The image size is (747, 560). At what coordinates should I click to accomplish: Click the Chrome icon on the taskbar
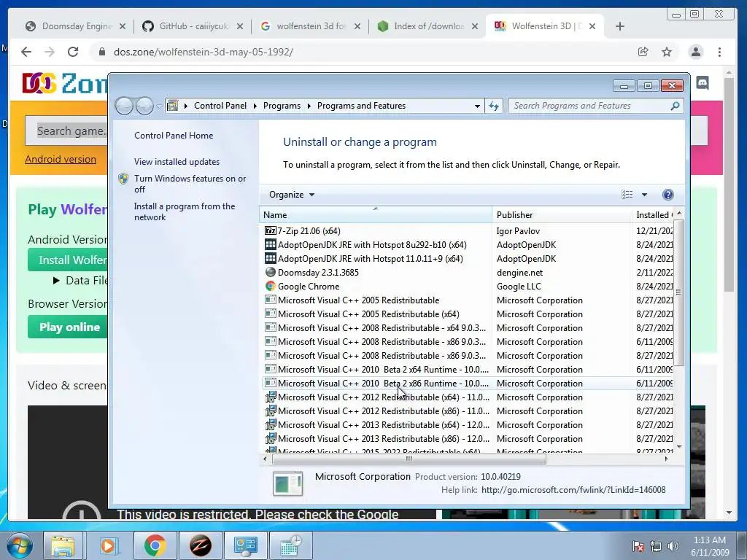[155, 545]
